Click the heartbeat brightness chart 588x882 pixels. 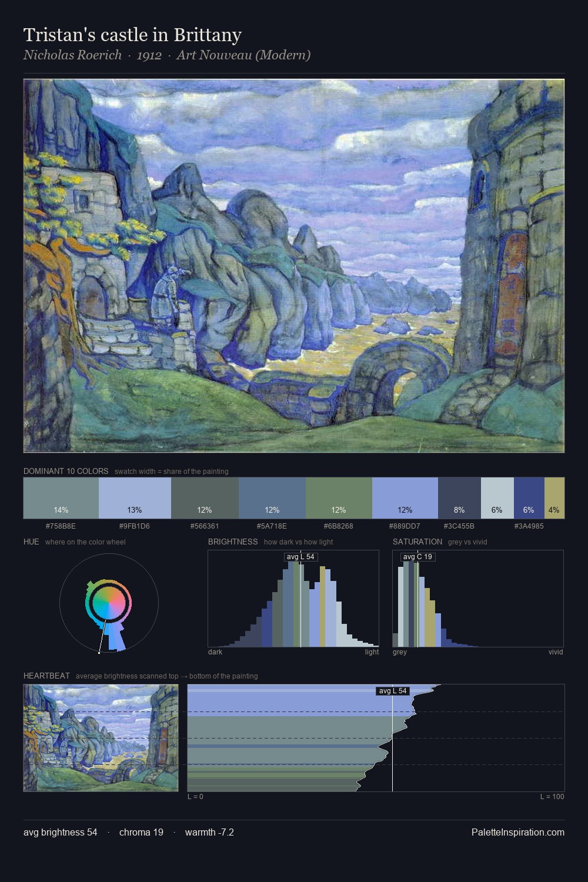tap(376, 738)
